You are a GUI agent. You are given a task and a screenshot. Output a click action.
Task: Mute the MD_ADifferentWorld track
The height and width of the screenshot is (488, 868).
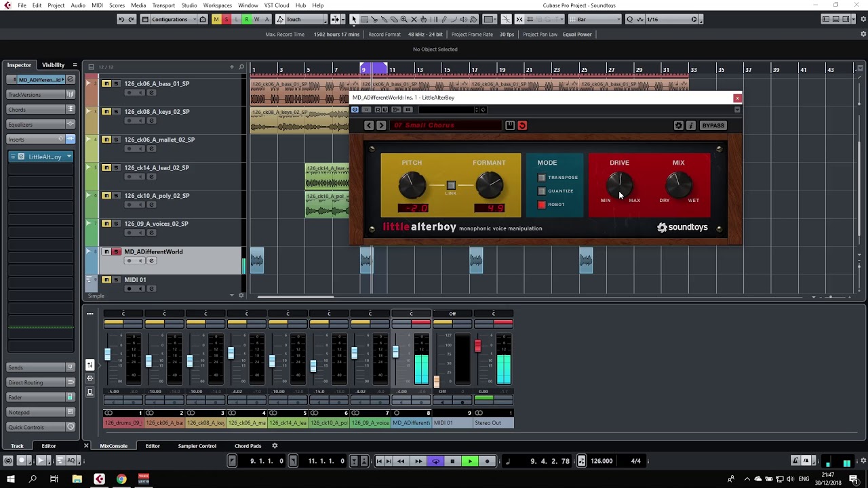pyautogui.click(x=106, y=251)
